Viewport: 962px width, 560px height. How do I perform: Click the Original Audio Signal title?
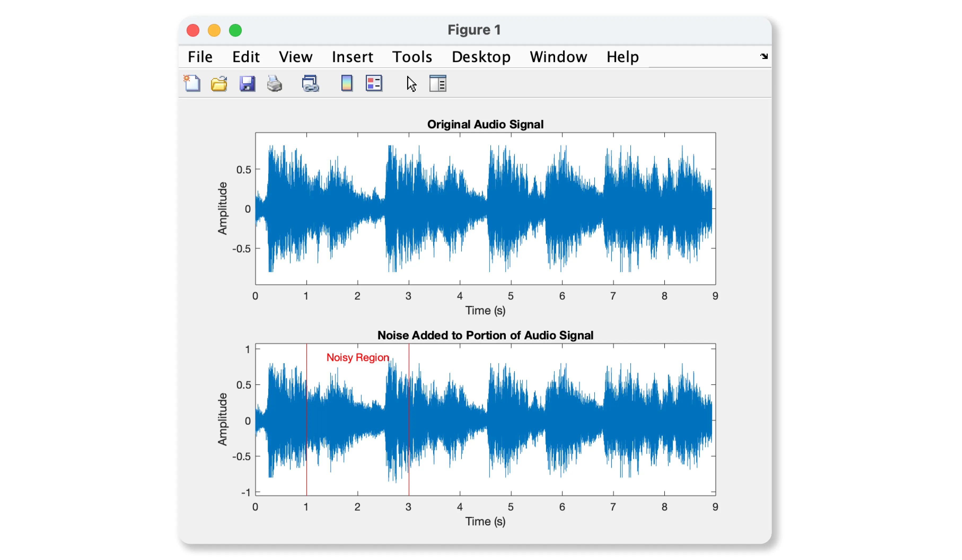(485, 125)
